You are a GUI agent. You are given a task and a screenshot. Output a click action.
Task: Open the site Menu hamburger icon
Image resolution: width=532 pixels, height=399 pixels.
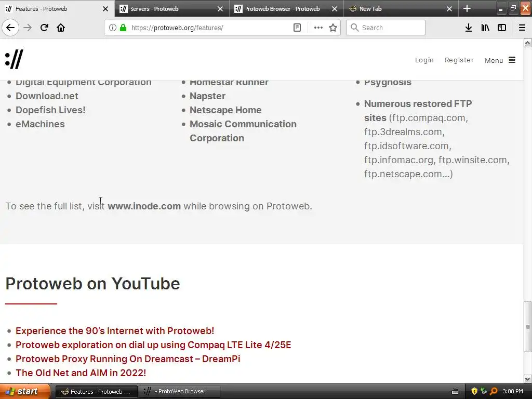(x=512, y=60)
